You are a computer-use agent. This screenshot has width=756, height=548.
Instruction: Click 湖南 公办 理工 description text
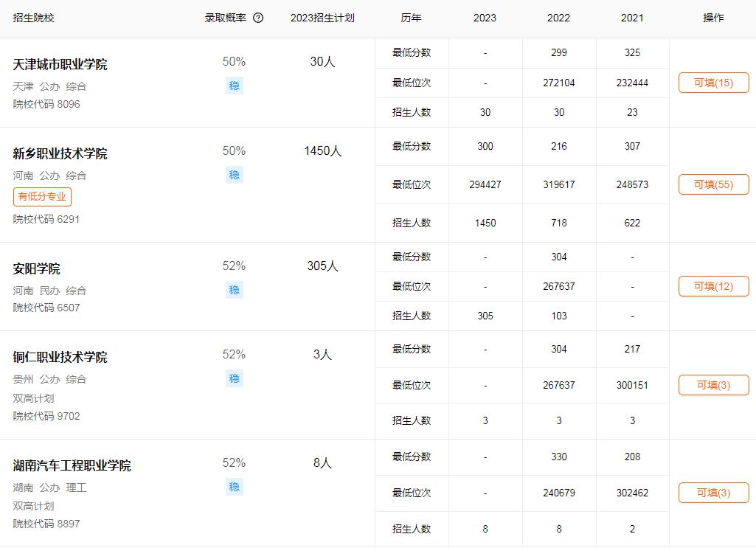click(x=49, y=488)
